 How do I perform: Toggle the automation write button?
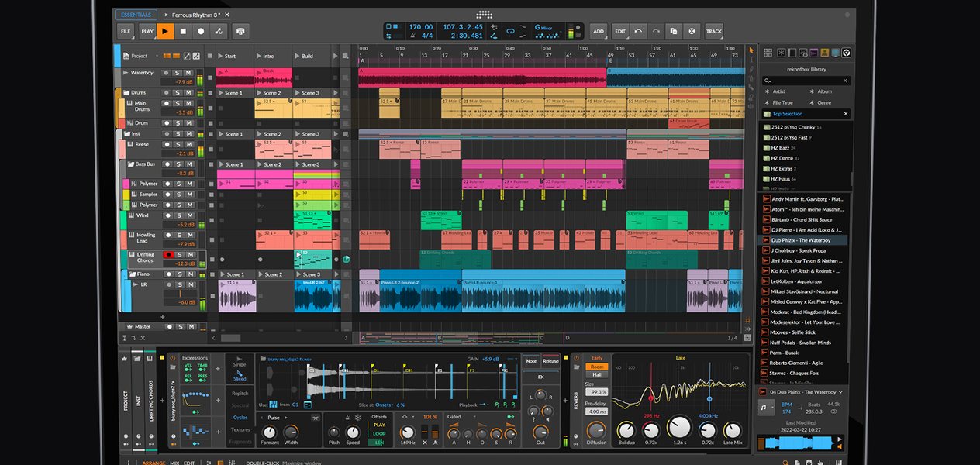219,31
